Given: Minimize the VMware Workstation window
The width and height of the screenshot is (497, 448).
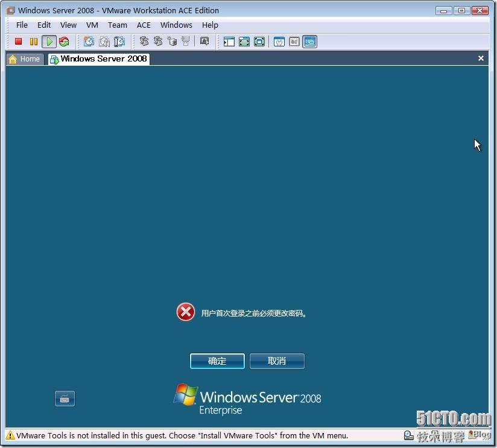Looking at the screenshot, I should coord(443,11).
